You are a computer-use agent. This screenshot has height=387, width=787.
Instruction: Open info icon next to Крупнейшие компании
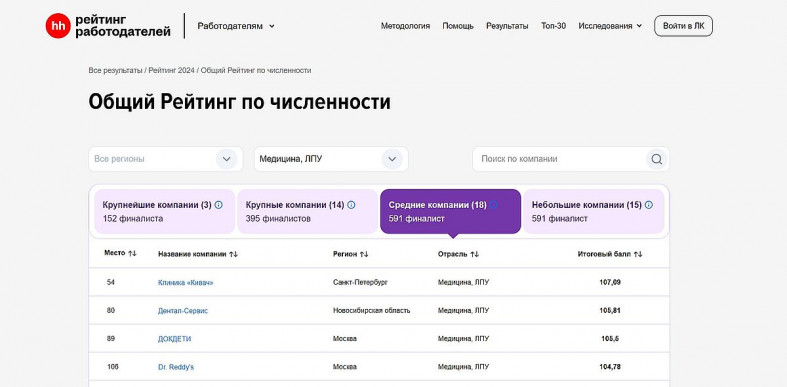(218, 205)
